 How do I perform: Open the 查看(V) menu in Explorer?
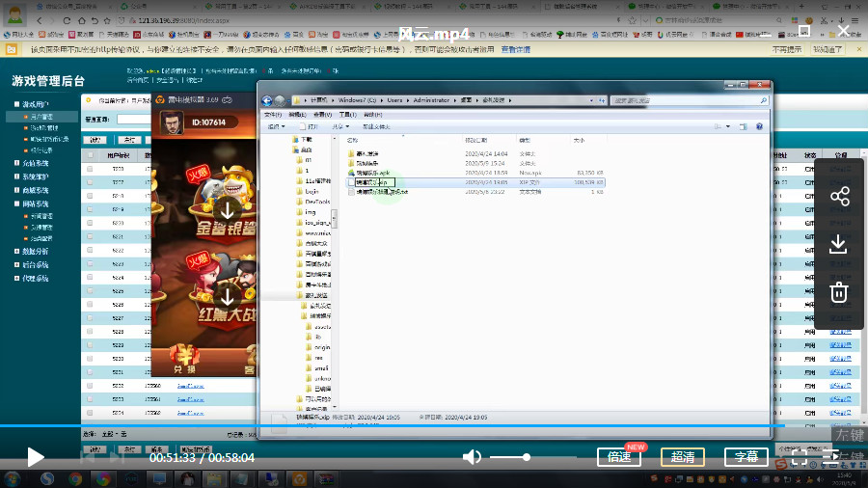[x=323, y=115]
